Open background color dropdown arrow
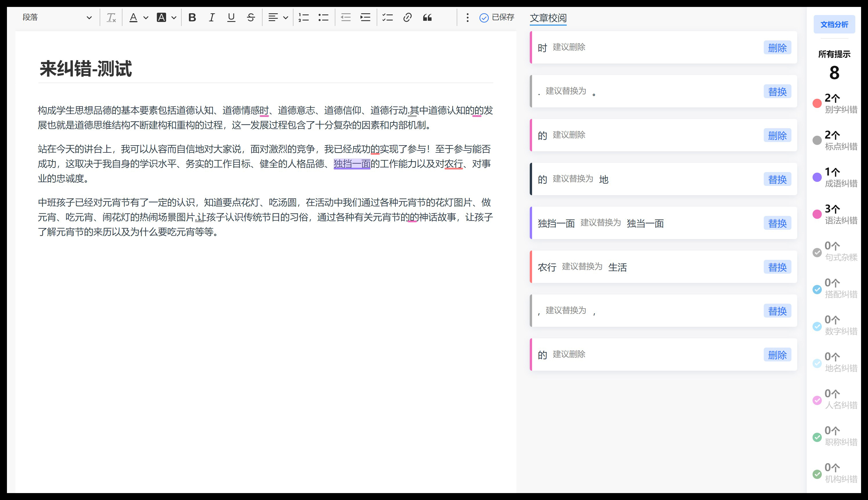868x500 pixels. [x=174, y=18]
